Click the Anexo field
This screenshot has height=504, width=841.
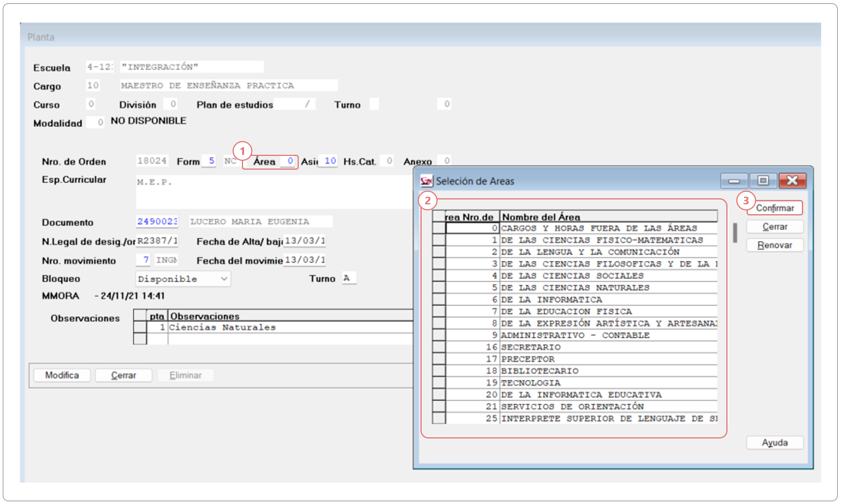coord(444,161)
